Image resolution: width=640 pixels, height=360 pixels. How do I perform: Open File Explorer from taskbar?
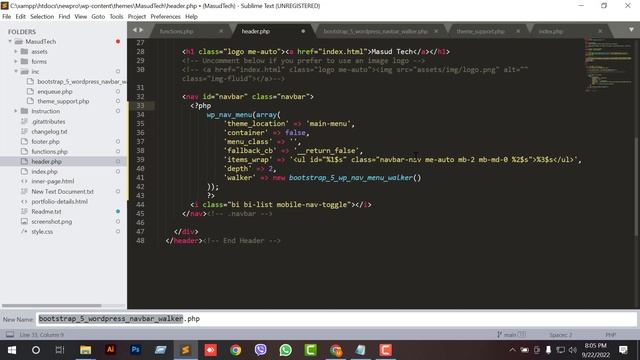click(x=85, y=350)
